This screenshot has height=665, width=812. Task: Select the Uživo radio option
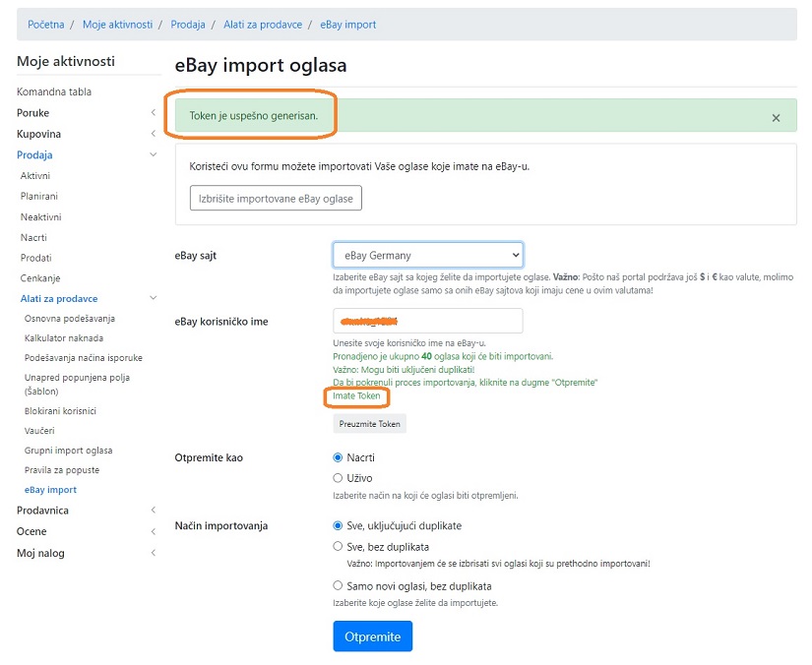(x=338, y=478)
